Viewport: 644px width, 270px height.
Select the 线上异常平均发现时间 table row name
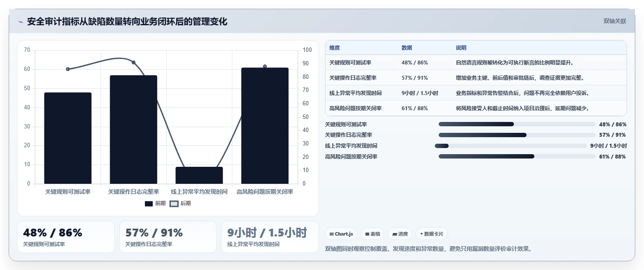(x=356, y=93)
